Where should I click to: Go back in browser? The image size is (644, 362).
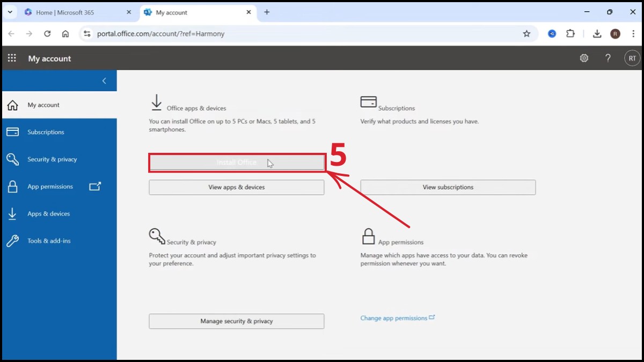(12, 34)
